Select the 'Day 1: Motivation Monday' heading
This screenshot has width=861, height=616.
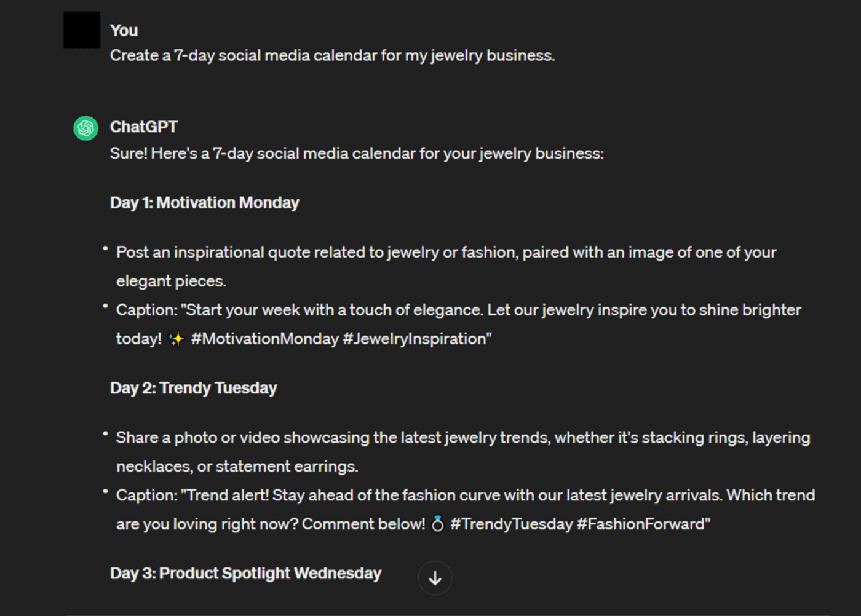pyautogui.click(x=204, y=202)
